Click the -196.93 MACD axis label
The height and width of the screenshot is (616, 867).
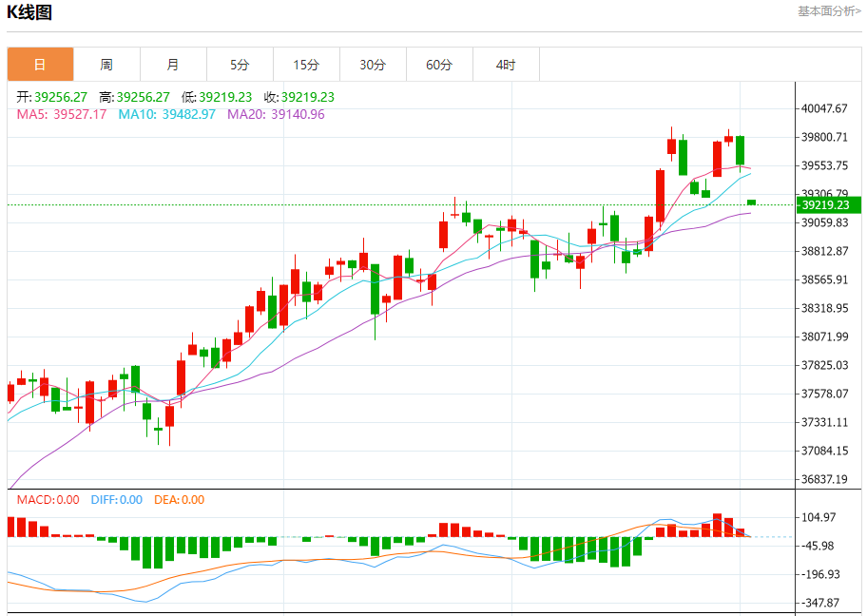click(820, 574)
